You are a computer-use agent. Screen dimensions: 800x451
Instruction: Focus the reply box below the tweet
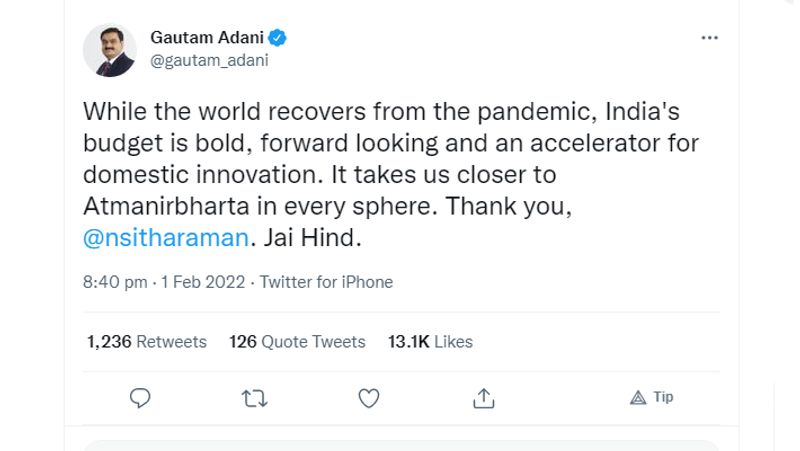point(400,446)
